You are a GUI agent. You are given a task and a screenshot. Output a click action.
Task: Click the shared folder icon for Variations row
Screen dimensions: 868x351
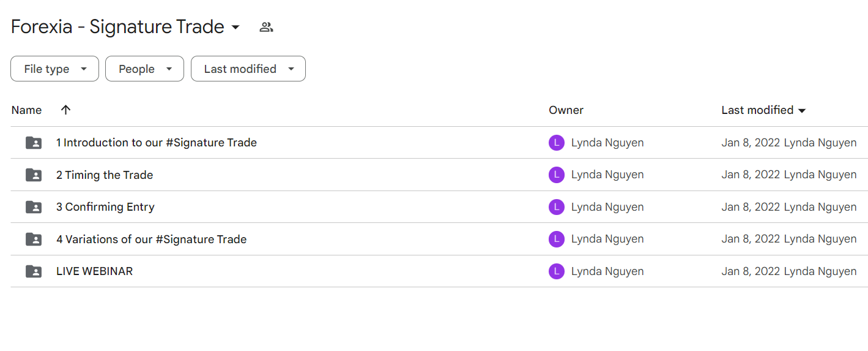34,239
